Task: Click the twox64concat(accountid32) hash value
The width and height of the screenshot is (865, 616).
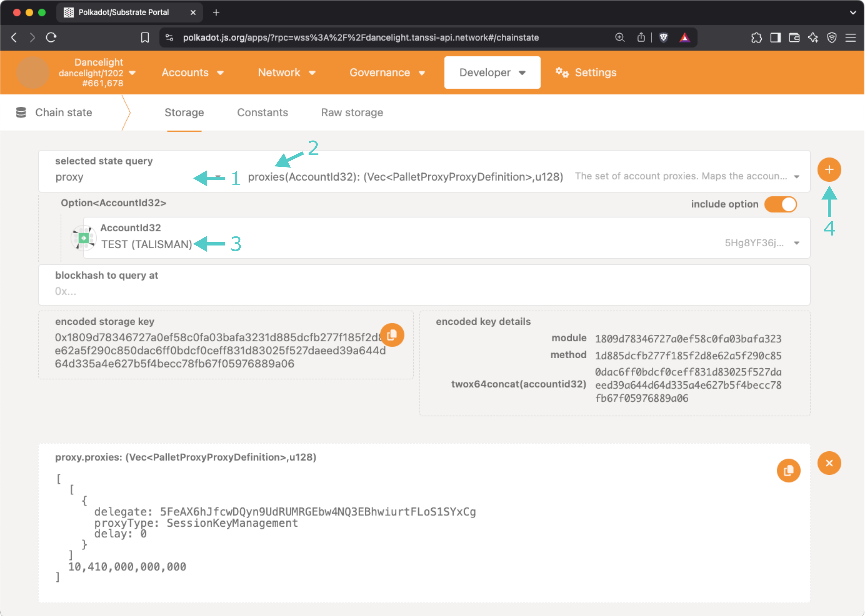Action: 688,385
